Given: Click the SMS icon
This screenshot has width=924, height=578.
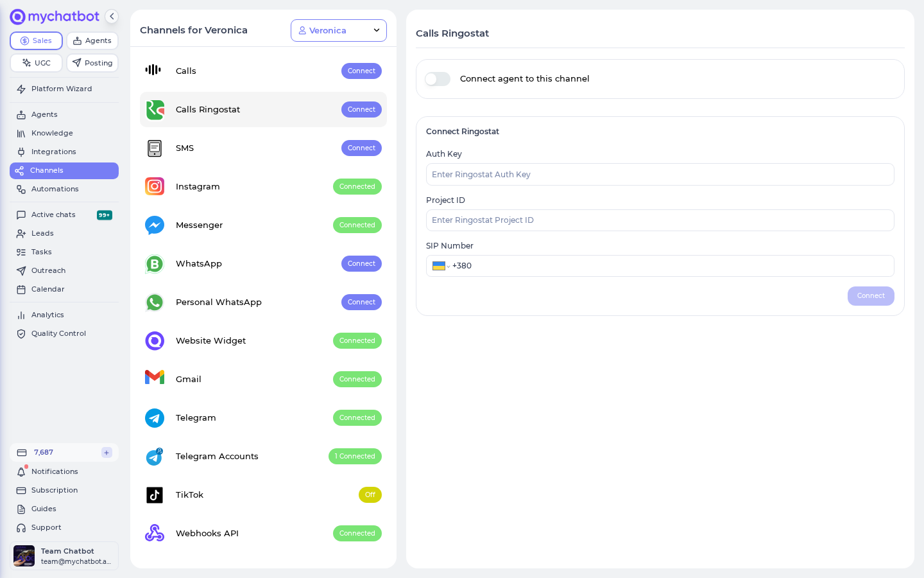Looking at the screenshot, I should tap(155, 148).
